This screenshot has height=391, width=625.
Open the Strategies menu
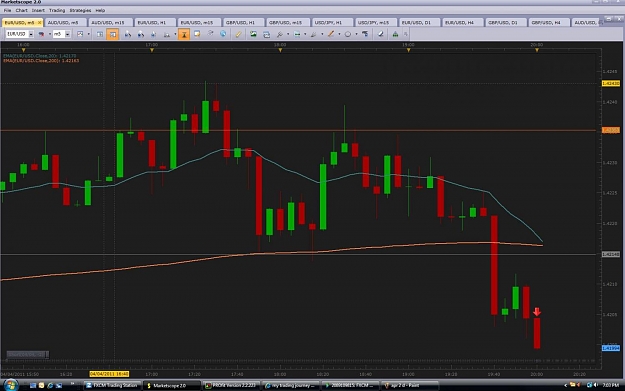tap(80, 10)
